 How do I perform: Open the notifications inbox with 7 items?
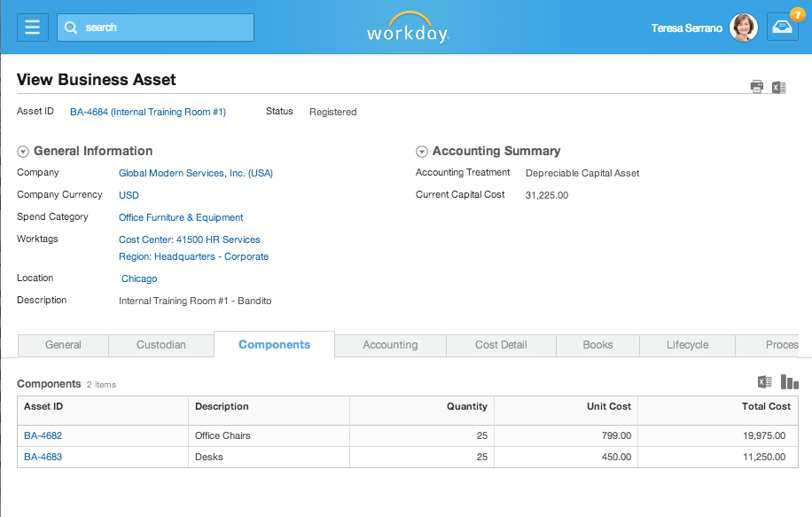(781, 27)
